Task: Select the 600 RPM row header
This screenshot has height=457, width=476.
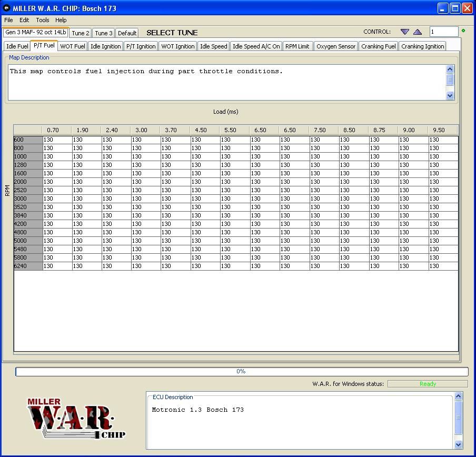Action: pyautogui.click(x=28, y=140)
